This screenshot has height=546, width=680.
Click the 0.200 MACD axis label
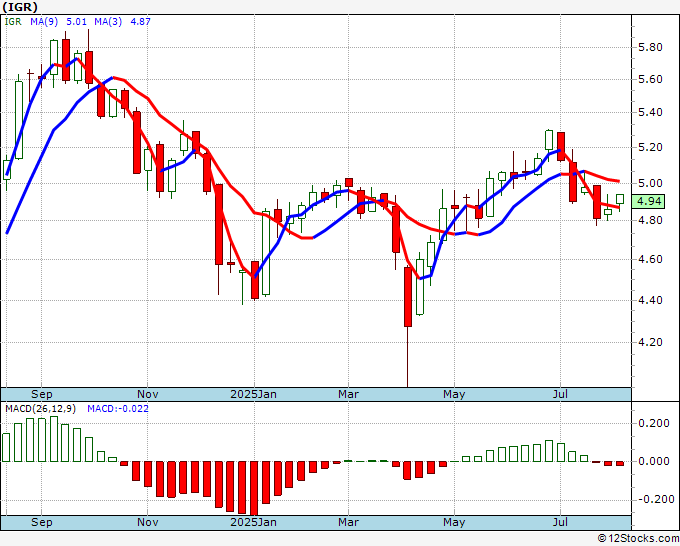pyautogui.click(x=654, y=423)
